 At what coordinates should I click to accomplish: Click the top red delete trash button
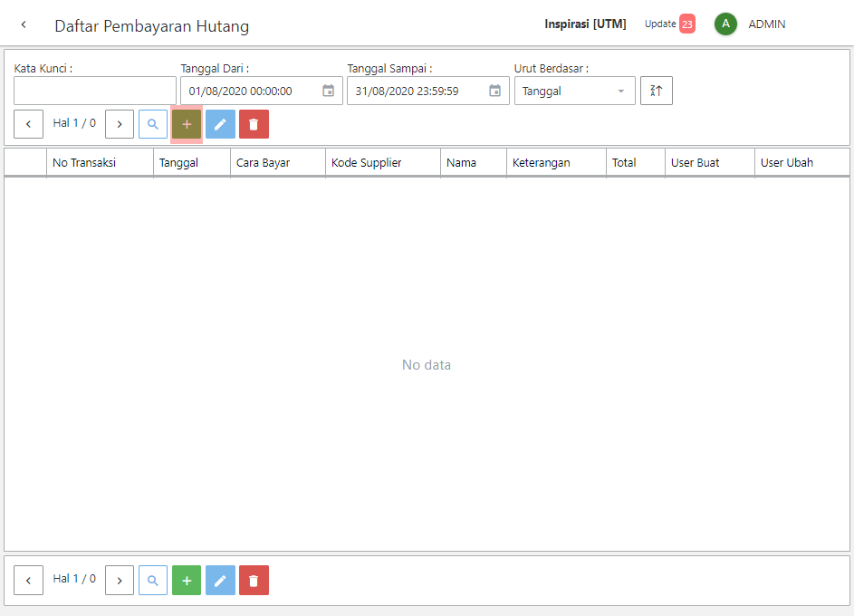tap(254, 124)
